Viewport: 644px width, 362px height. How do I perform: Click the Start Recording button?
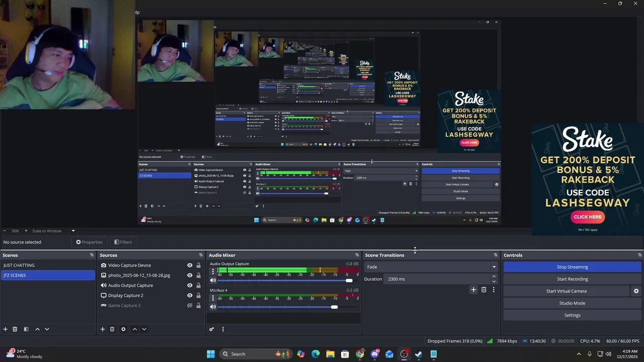(572, 279)
